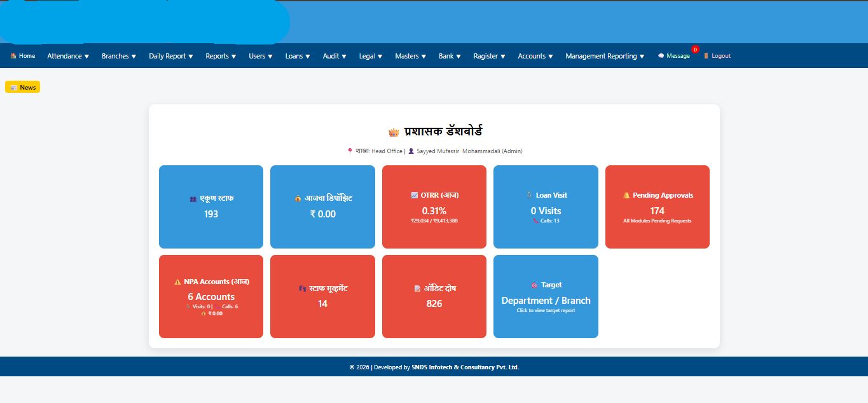This screenshot has height=403, width=868.
Task: Click the crown icon beside dashboard title
Action: pyautogui.click(x=394, y=132)
